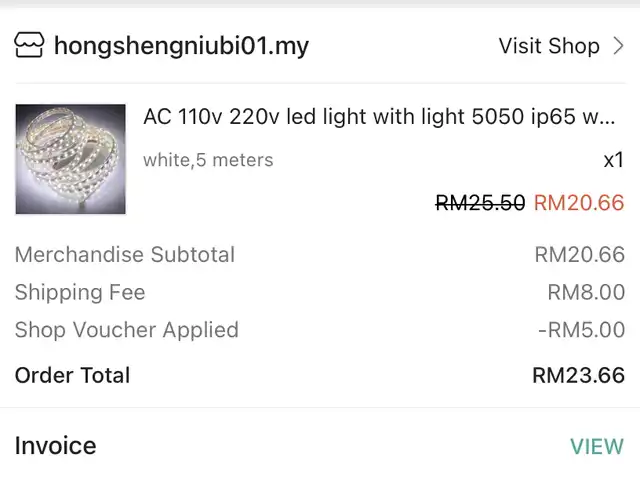Select the Shipping Fee label

coord(80,292)
